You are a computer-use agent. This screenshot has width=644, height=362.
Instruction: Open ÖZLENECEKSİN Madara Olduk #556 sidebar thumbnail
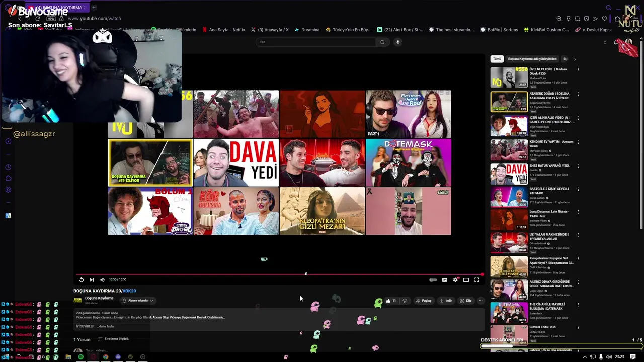point(509,78)
